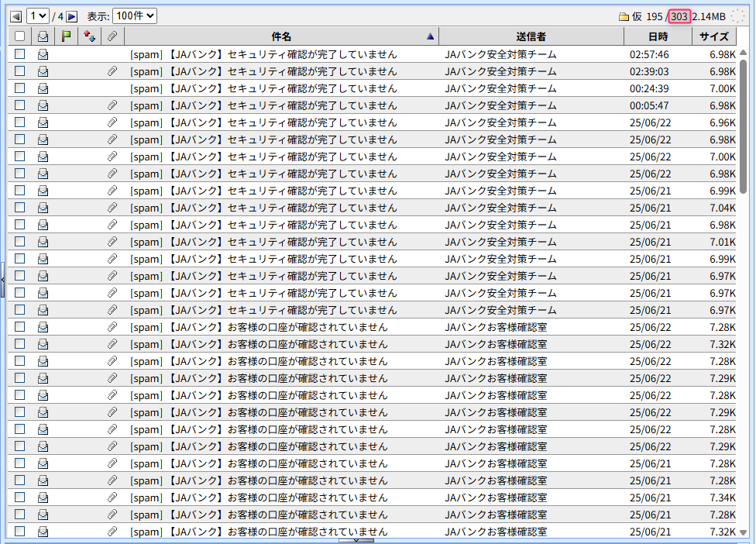Click the loading spinner icon at top right

pos(737,16)
